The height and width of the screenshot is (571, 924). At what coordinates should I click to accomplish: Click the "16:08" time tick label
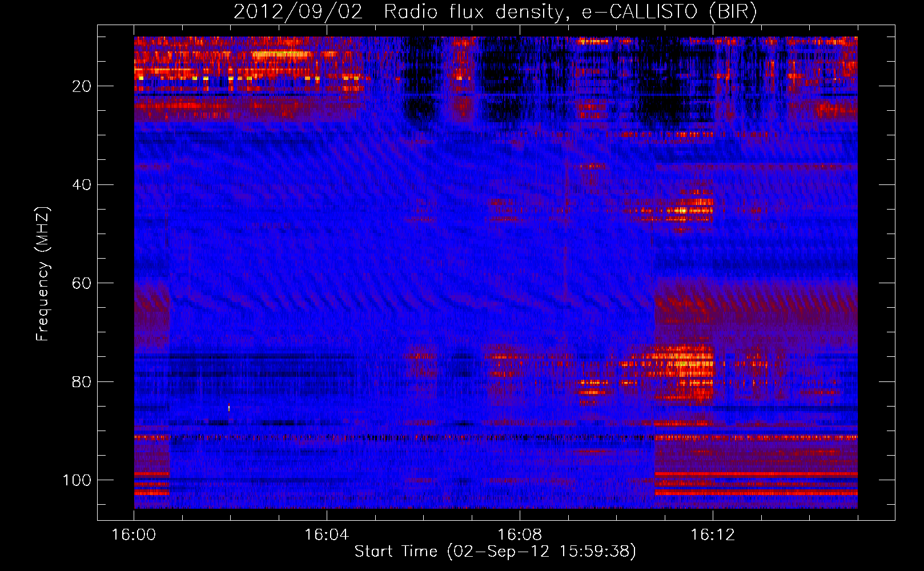(x=520, y=535)
